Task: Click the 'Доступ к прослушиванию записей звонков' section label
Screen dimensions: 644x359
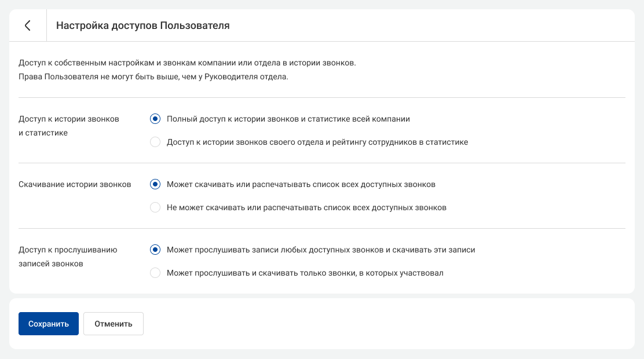Action: coord(68,257)
